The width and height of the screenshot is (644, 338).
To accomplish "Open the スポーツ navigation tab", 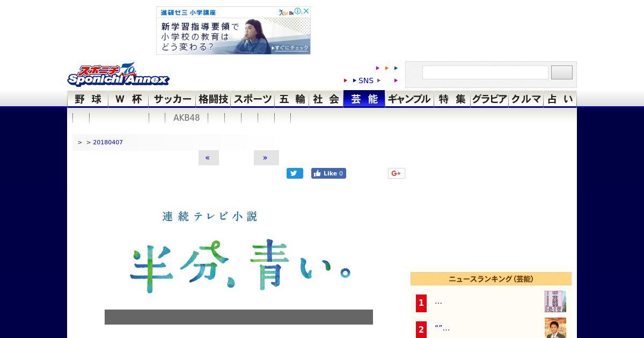I will click(x=253, y=99).
